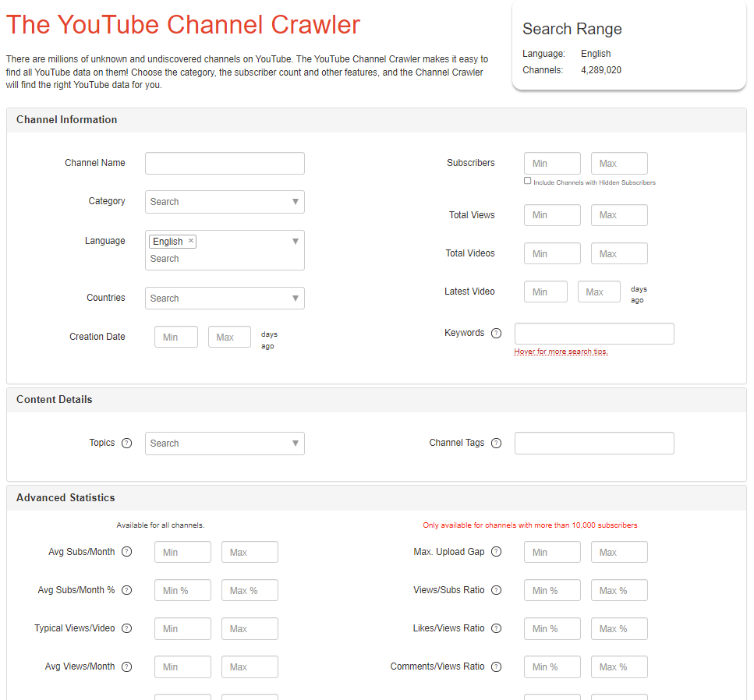Click the Topics help icon

[126, 442]
